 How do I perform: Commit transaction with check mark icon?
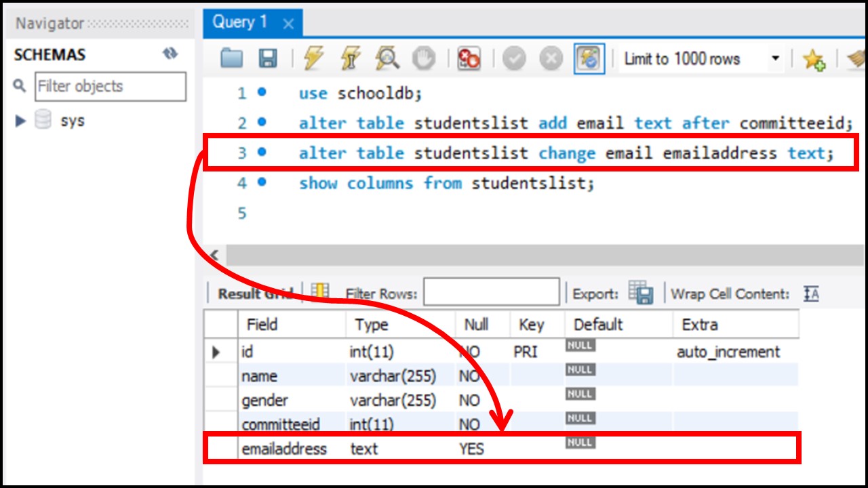[x=514, y=59]
